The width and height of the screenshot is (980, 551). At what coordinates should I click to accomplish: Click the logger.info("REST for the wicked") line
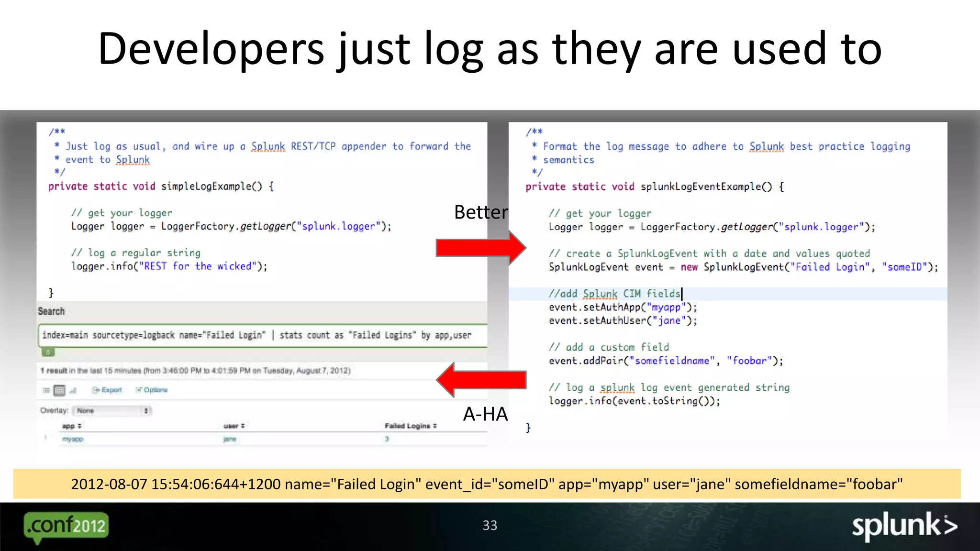pyautogui.click(x=169, y=266)
